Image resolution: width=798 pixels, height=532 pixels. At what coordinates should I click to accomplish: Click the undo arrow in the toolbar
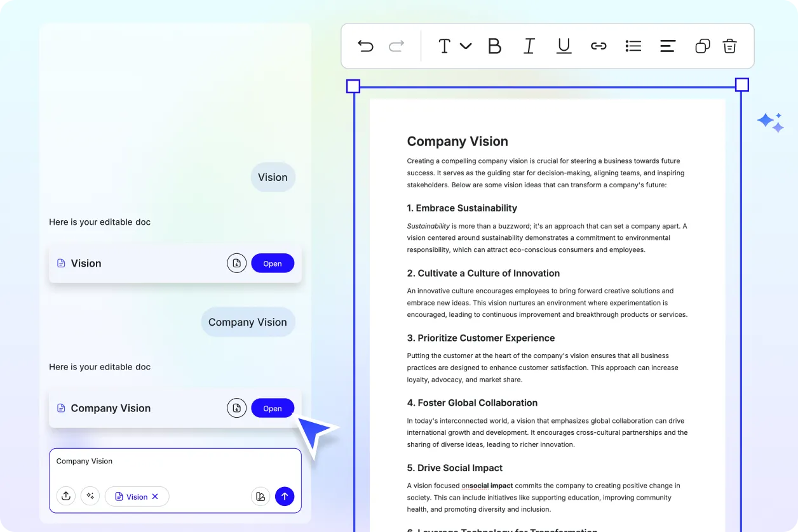coord(365,46)
